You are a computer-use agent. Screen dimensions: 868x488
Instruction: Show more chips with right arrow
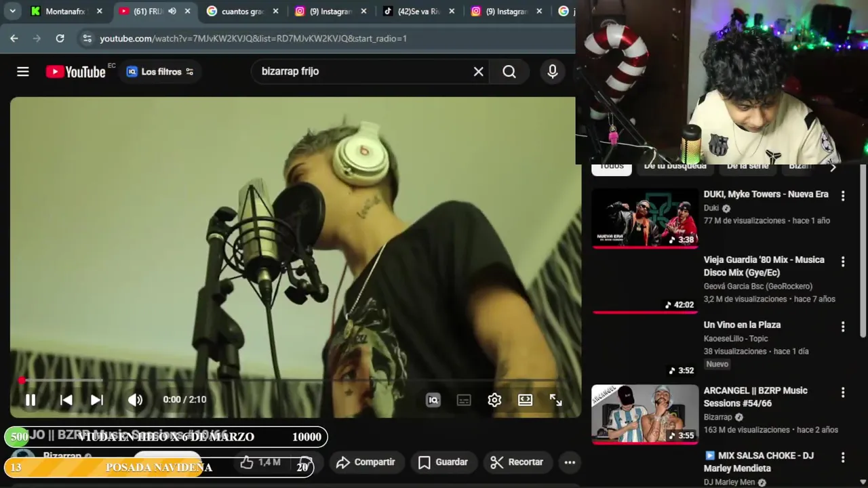(833, 167)
